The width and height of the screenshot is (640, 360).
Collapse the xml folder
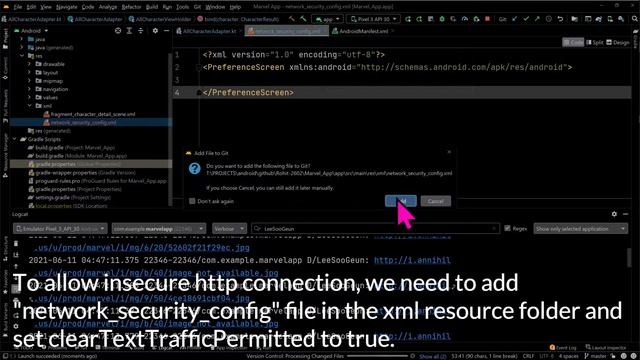tap(29, 106)
